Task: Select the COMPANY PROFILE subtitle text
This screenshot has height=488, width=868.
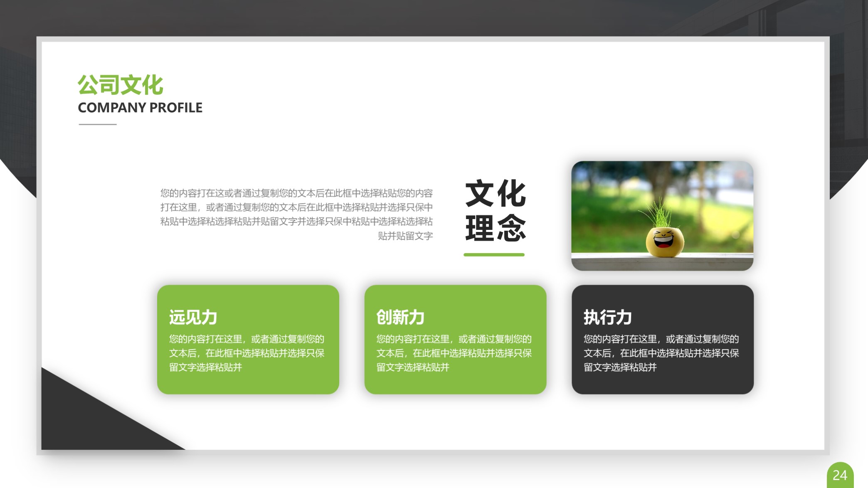Action: [x=140, y=108]
